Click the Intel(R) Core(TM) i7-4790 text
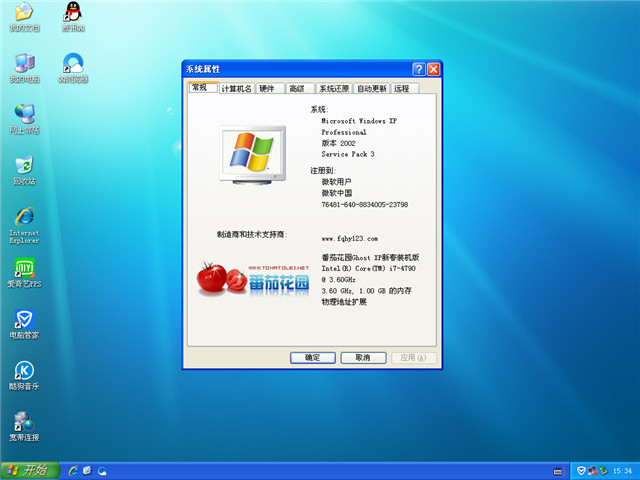 tap(369, 269)
